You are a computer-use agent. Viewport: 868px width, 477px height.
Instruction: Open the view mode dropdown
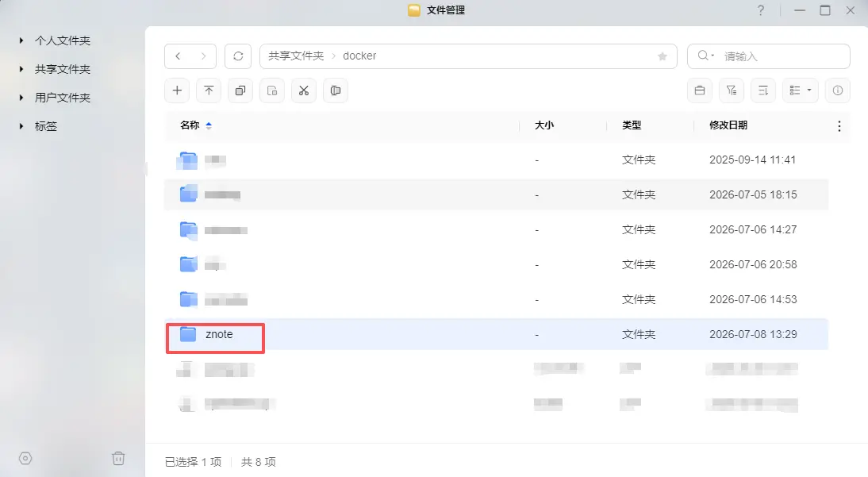coord(801,90)
